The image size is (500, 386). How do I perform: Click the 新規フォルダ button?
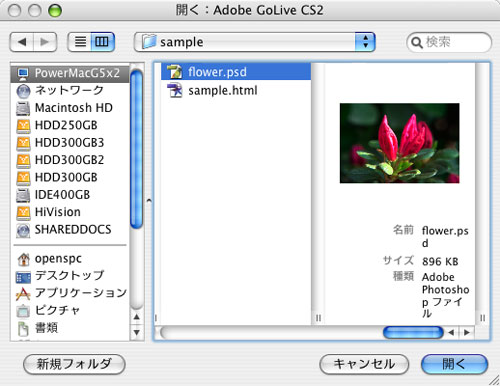(74, 364)
